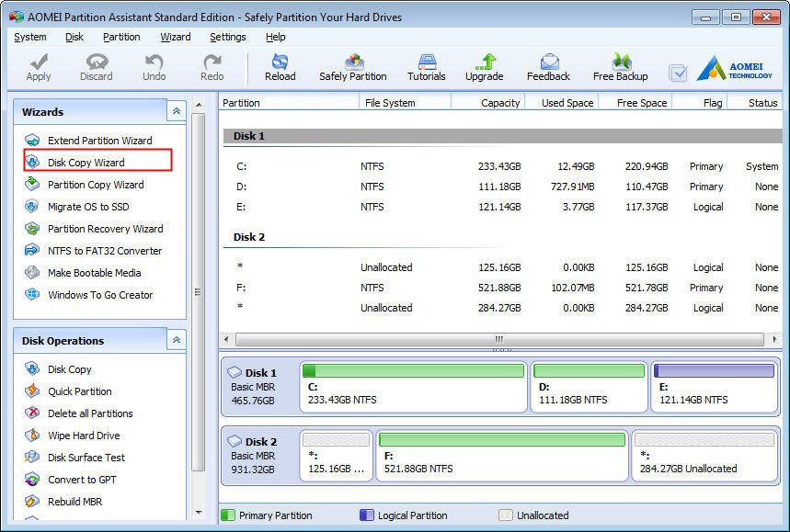Select the 125.16GB unallocated block on Disk 2
This screenshot has width=790, height=532.
click(x=336, y=456)
